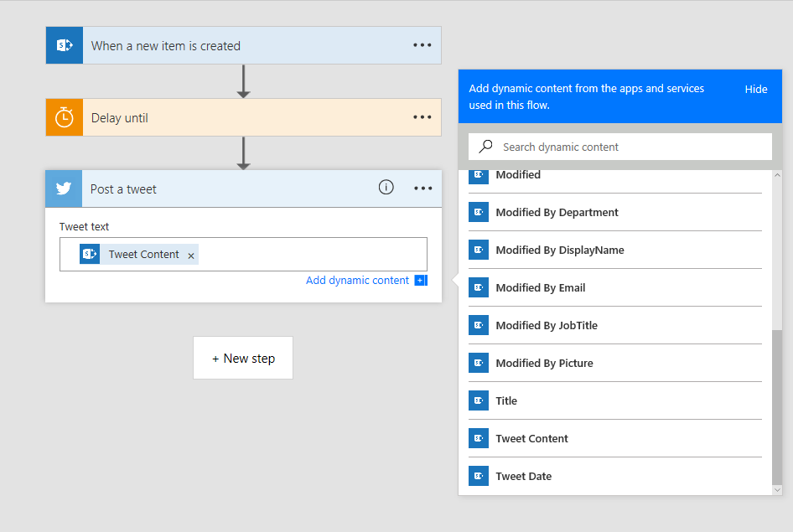Click SharePoint icon inside Tweet Content token
793x532 pixels.
[x=90, y=254]
